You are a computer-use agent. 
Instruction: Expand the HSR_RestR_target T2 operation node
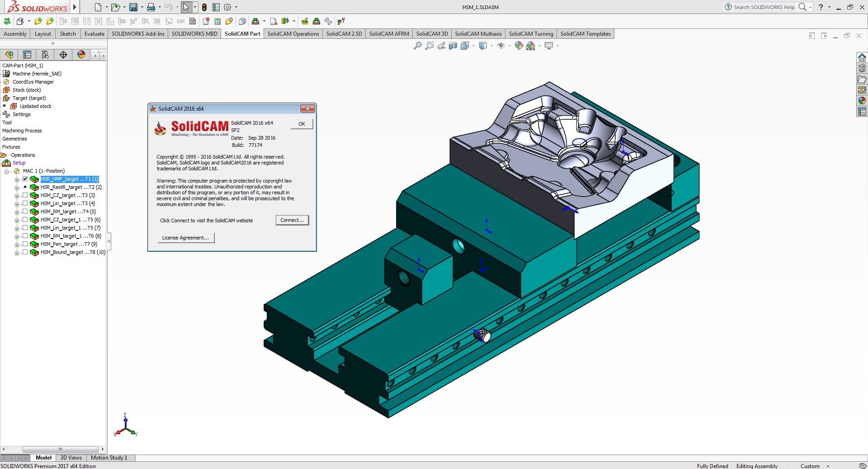(17, 188)
